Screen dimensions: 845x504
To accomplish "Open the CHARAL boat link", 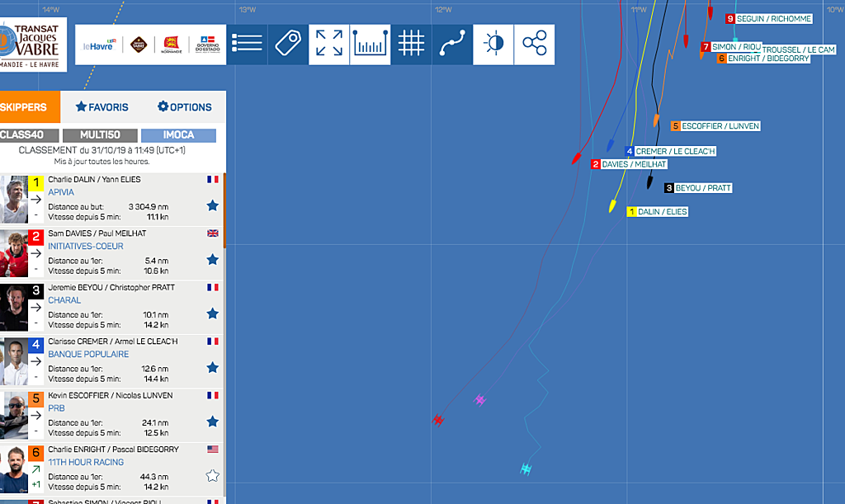I will pyautogui.click(x=64, y=300).
